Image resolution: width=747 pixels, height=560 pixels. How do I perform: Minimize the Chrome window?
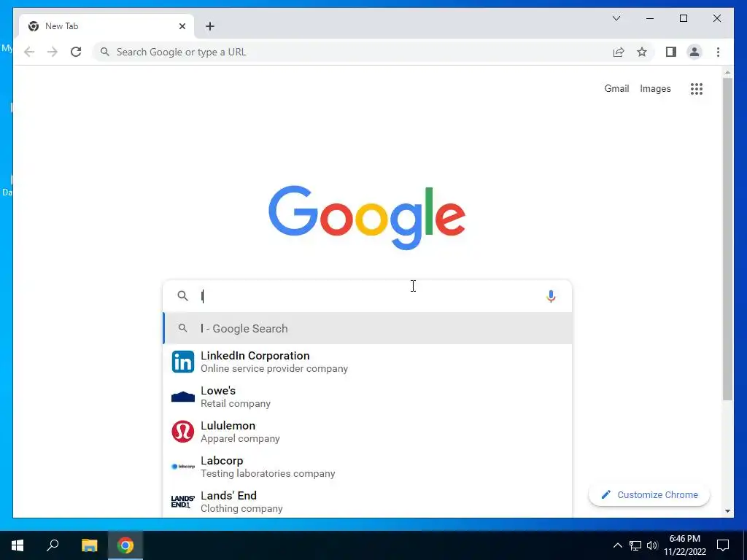point(650,18)
